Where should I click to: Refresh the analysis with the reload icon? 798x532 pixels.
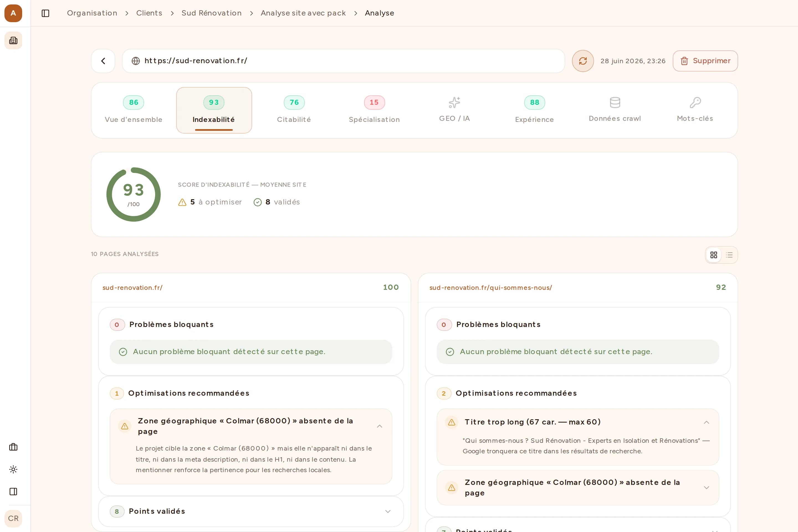pyautogui.click(x=582, y=61)
